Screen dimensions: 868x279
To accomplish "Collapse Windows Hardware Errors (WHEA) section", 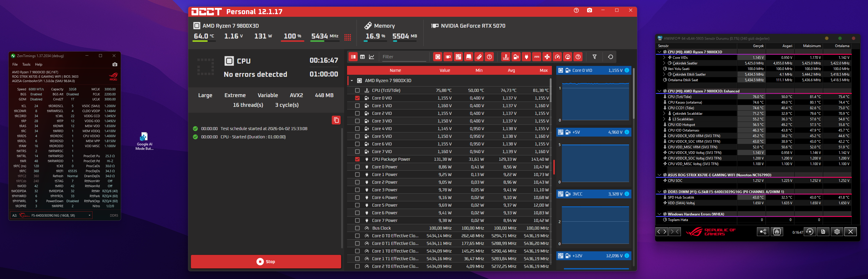I will [659, 214].
